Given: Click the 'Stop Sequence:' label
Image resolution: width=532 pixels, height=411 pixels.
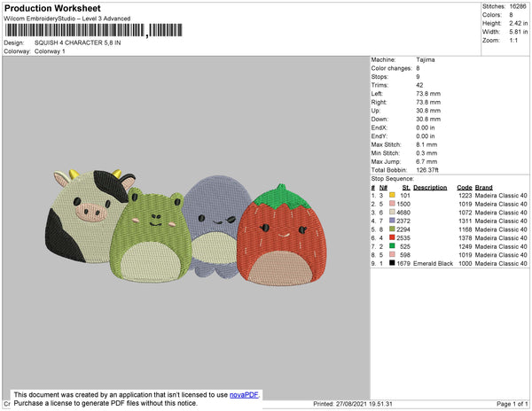Looking at the screenshot, I should (393, 179).
